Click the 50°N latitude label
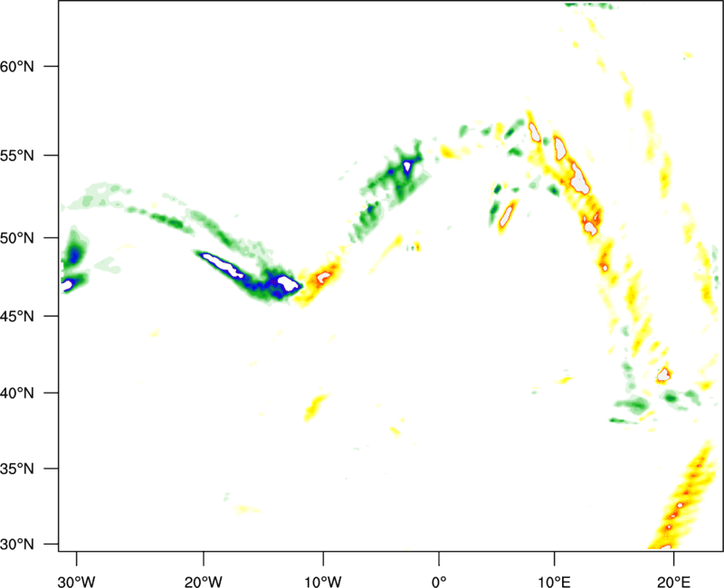Screen dimensions: 724x588 pyautogui.click(x=17, y=238)
